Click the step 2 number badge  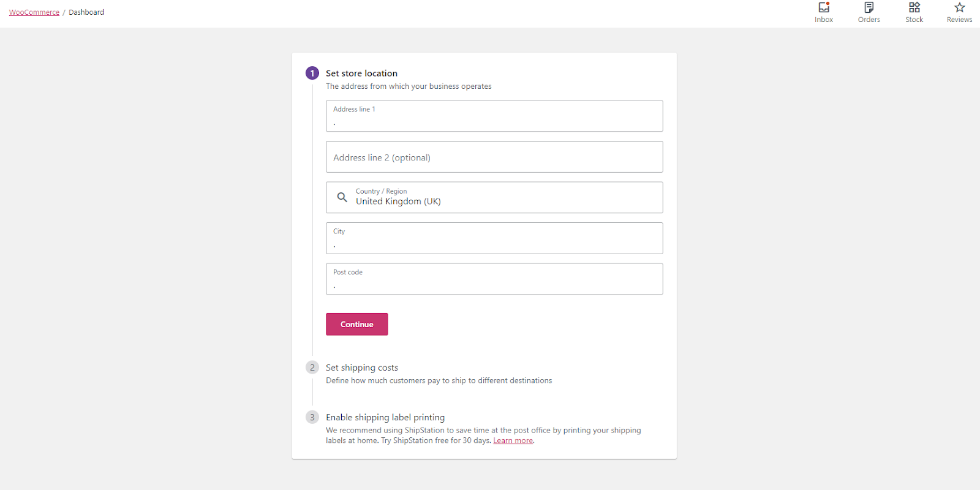pos(312,367)
